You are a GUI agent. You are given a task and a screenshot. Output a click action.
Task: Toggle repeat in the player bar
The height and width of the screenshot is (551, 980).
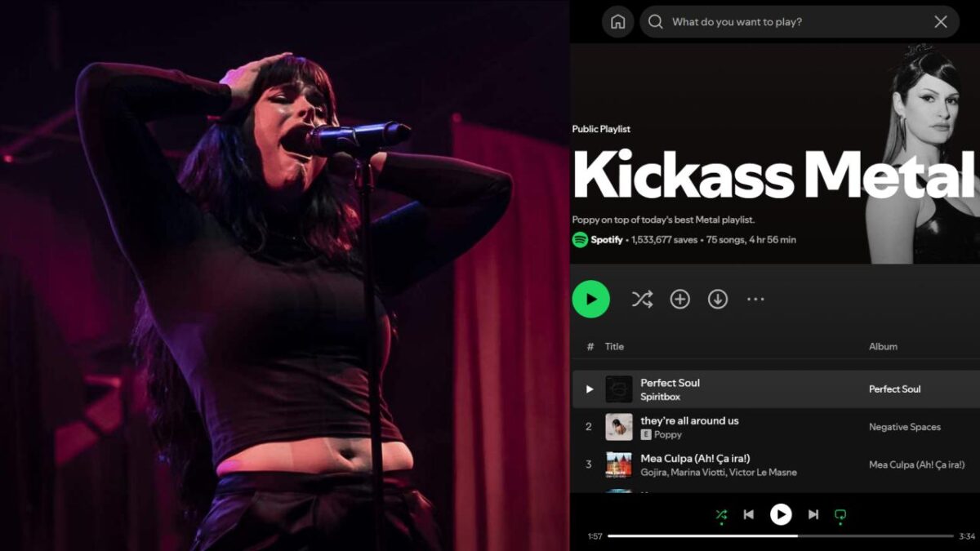pos(840,514)
